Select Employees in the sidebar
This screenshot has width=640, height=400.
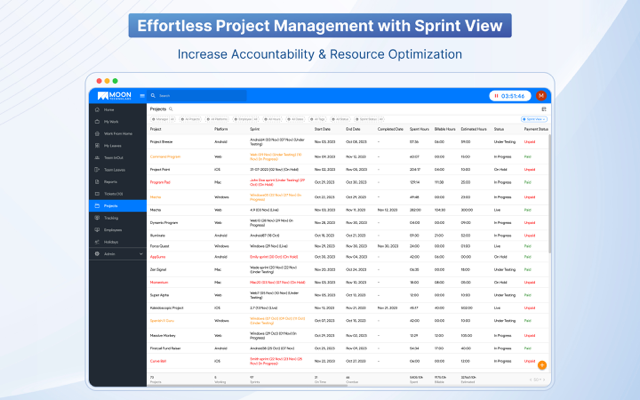click(x=118, y=230)
